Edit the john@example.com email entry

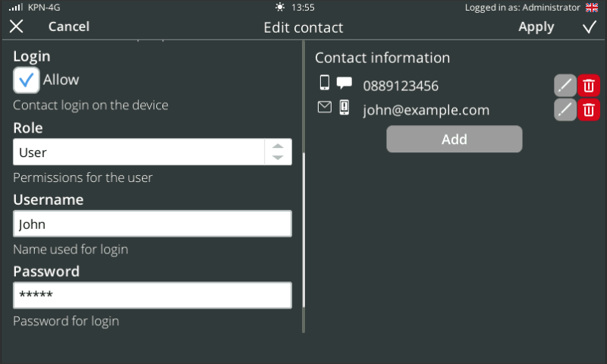click(565, 110)
